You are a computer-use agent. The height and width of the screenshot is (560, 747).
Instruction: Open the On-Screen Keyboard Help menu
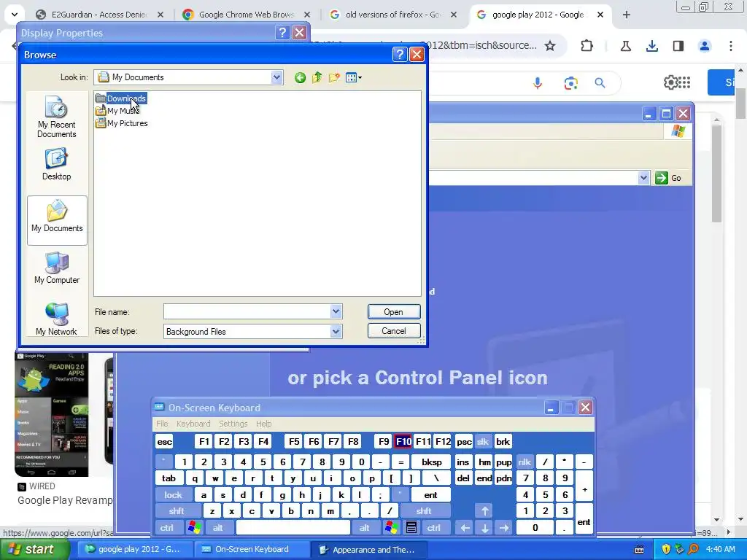coord(263,424)
